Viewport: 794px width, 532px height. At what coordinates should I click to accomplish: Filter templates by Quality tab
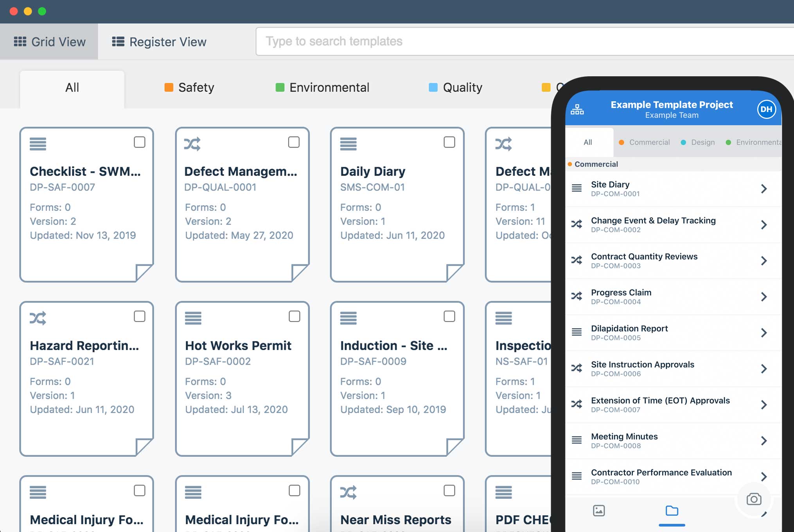coord(455,88)
